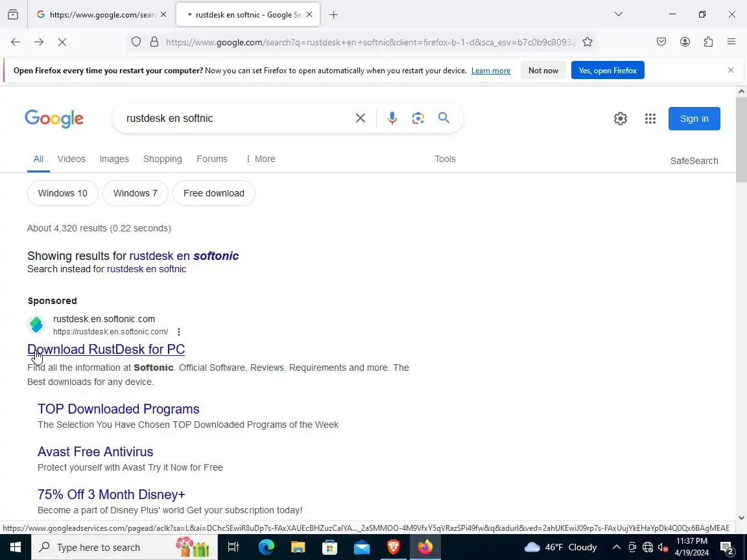The image size is (747, 560).
Task: Launch Microsoft Edge from taskbar
Action: (267, 547)
